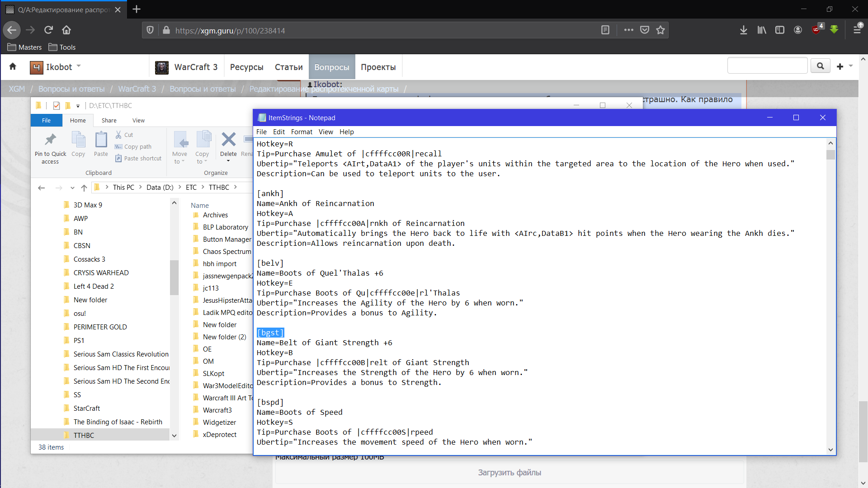Viewport: 868px width, 488px height.
Task: Open Ikobot user dropdown
Action: (56, 67)
